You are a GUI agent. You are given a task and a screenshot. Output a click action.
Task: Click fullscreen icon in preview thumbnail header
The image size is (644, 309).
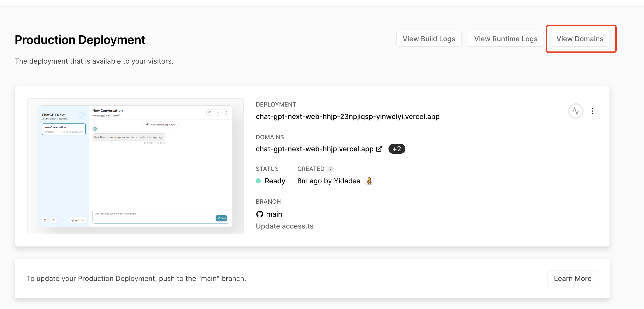click(x=226, y=113)
